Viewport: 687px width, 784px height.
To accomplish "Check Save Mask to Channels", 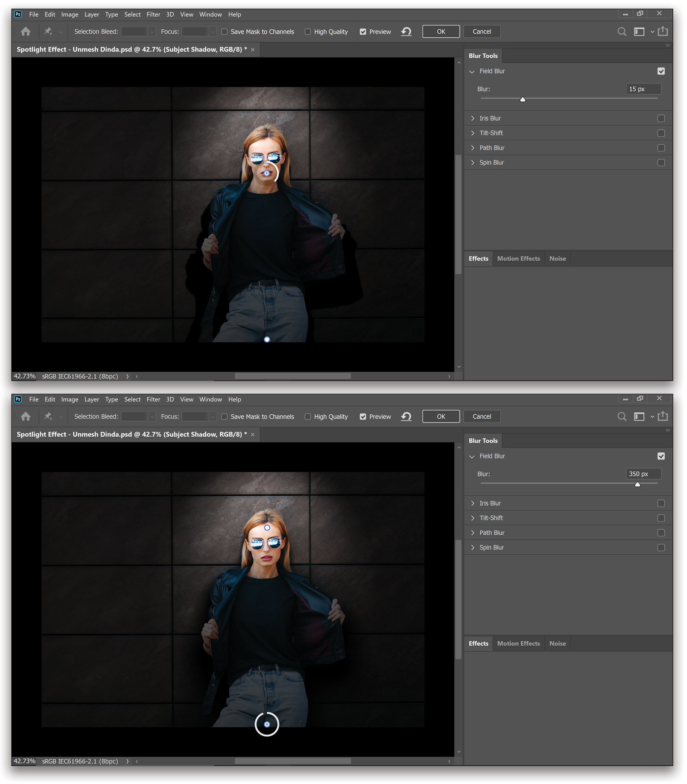I will click(x=224, y=31).
